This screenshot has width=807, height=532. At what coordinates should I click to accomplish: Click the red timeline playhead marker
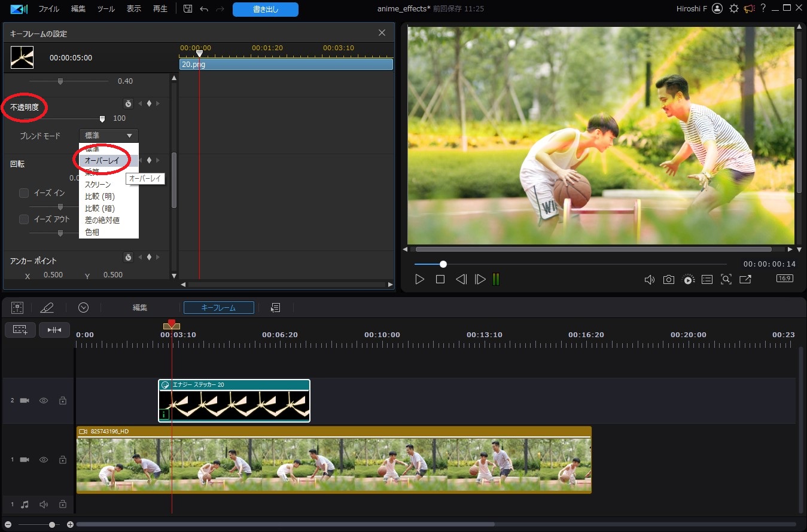pyautogui.click(x=172, y=324)
